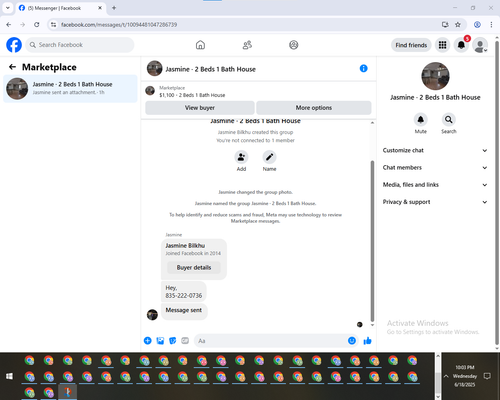This screenshot has height=400, width=500.
Task: Open the Facebook logo home link
Action: tap(14, 45)
